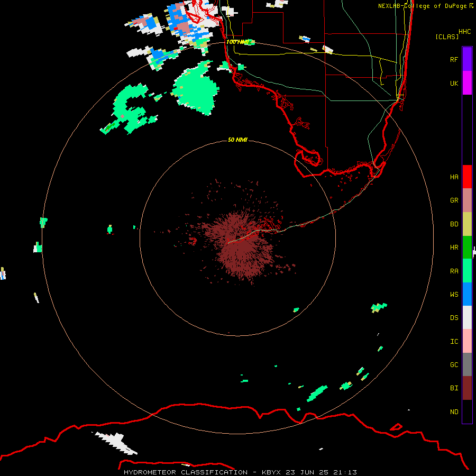Viewport: 476px width, 476px height.
Task: Click the WS legend label
Action: 454,294
